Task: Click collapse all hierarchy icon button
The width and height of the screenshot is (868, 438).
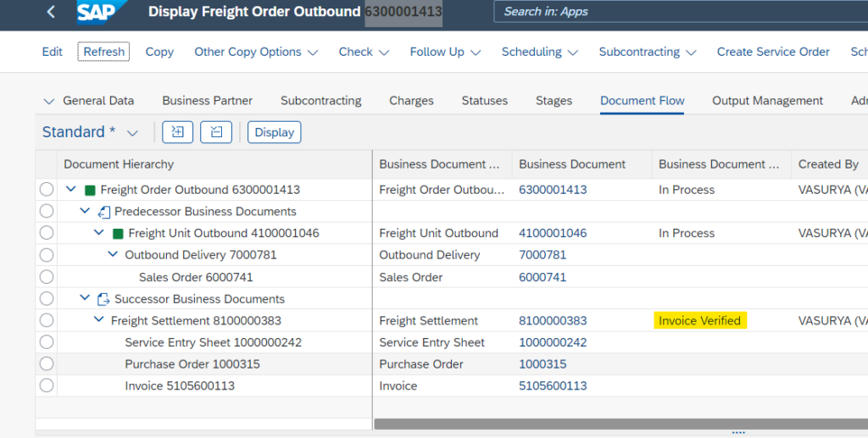Action: [x=215, y=132]
